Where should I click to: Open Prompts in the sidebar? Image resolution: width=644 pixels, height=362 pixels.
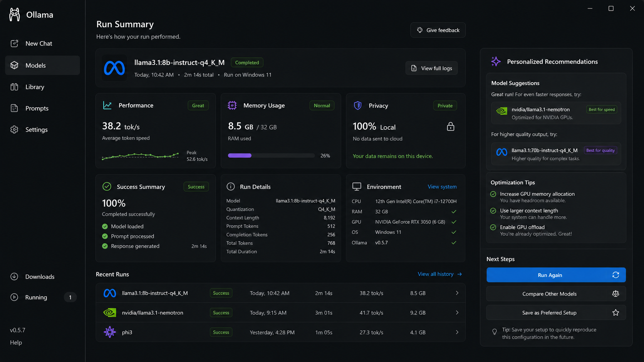[x=42, y=108]
